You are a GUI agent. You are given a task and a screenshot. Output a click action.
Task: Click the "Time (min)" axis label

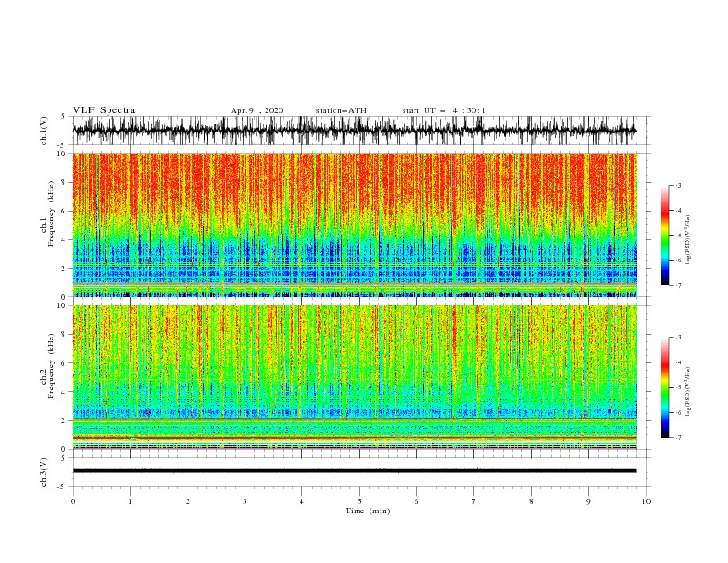click(368, 511)
